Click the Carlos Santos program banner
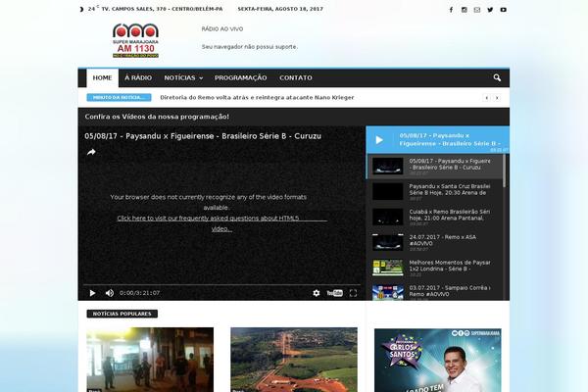Viewport: 588px width, 392px height. click(x=438, y=361)
